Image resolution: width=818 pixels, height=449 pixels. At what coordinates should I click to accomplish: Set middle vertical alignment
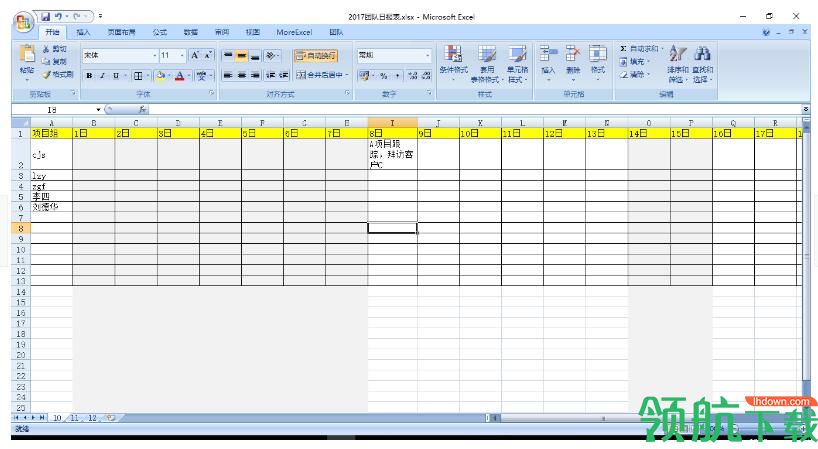tap(242, 55)
